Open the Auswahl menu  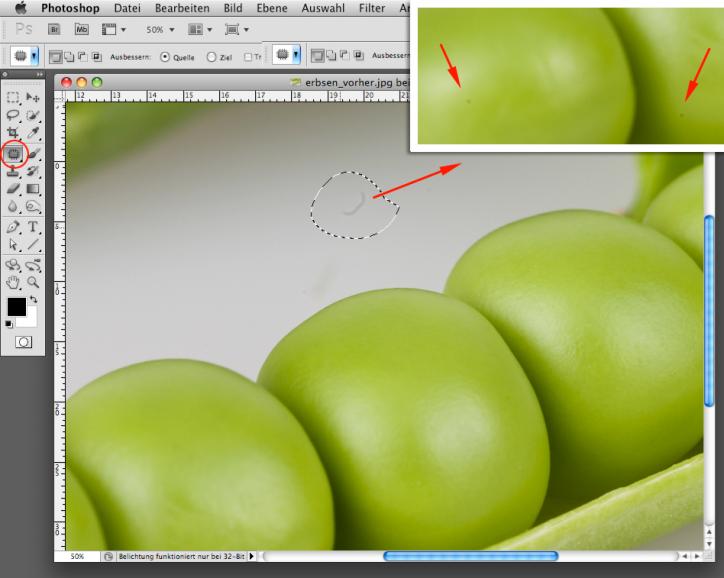323,8
